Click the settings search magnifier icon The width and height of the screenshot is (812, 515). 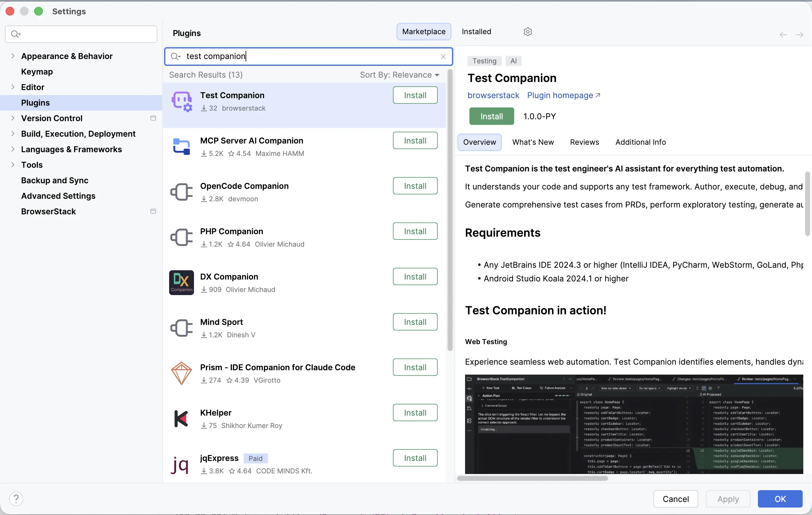(x=16, y=34)
